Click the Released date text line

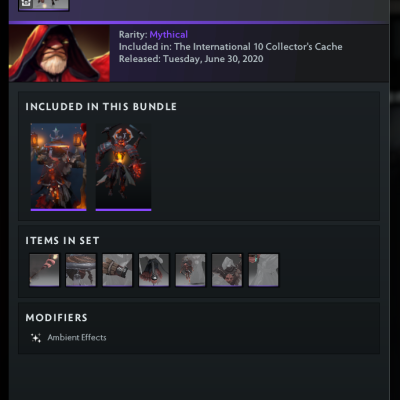pos(191,59)
